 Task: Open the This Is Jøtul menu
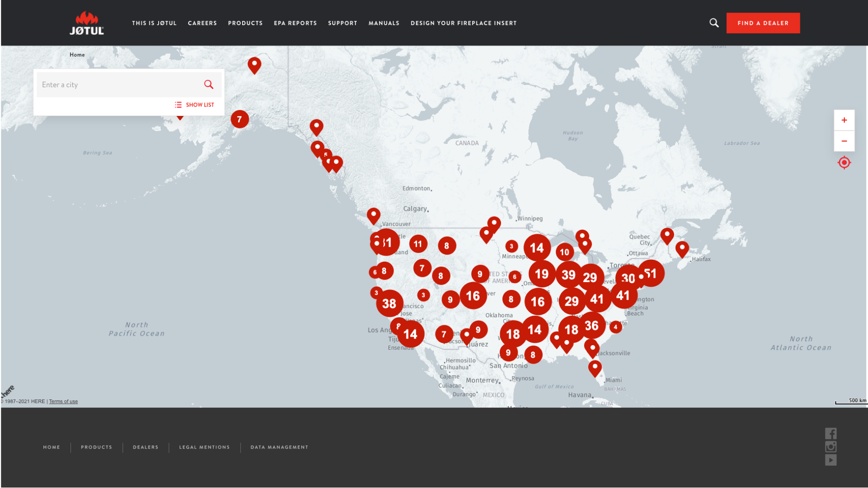154,23
